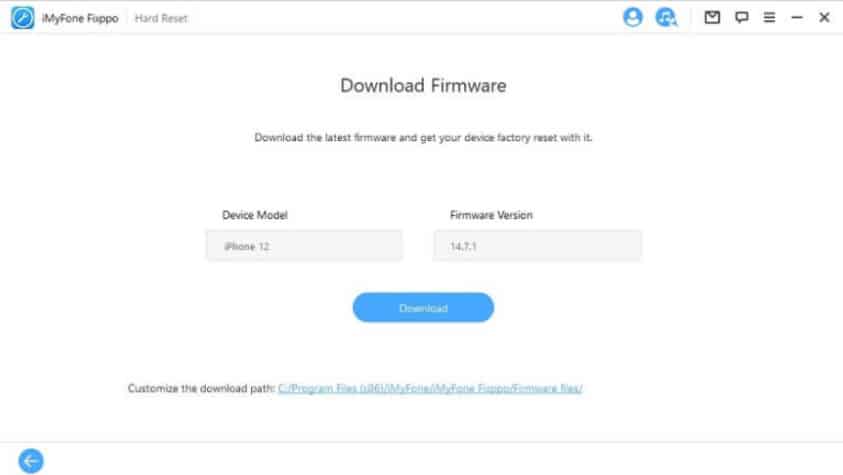Image resolution: width=843 pixels, height=475 pixels.
Task: Click the Device Model field showing iPhone 12
Action: point(304,246)
